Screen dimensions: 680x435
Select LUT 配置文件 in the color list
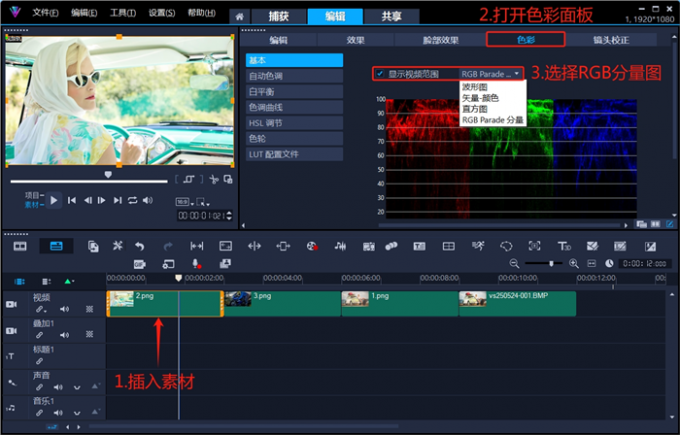(294, 154)
